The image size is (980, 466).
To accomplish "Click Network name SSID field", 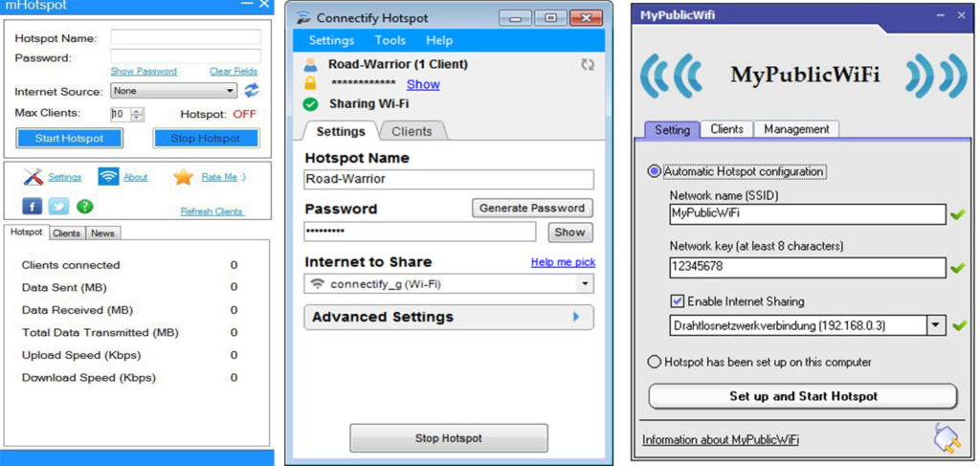I will (x=808, y=214).
